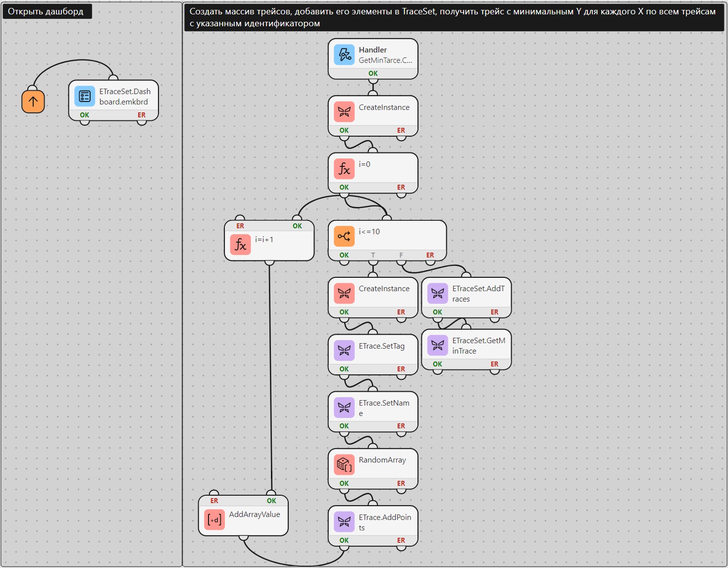Click OK port of Handler node
The height and width of the screenshot is (568, 728).
tap(373, 73)
